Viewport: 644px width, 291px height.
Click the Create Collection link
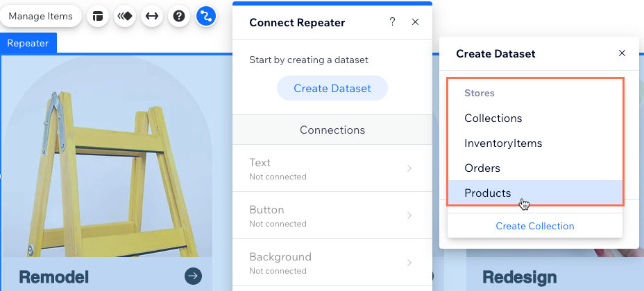[535, 226]
